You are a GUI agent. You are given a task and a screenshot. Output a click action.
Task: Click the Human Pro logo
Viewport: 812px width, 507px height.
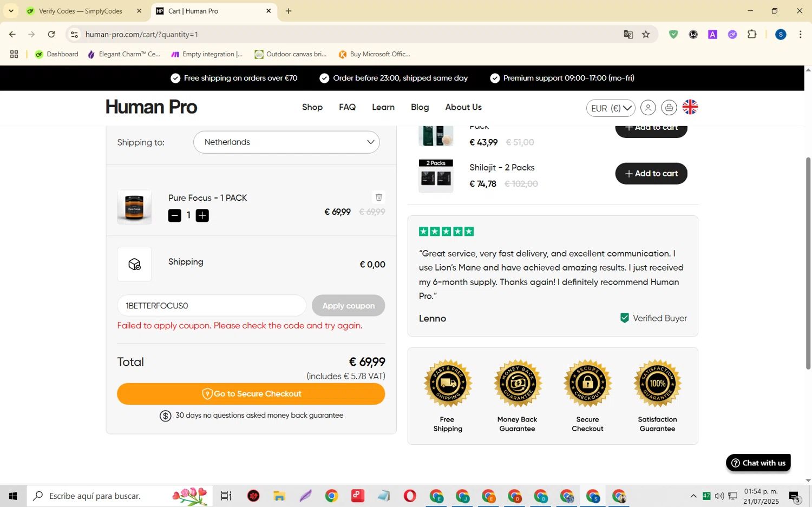coord(151,107)
